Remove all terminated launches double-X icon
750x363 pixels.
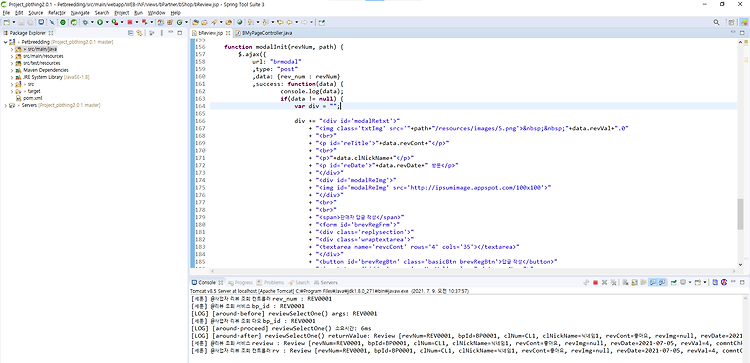point(614,283)
